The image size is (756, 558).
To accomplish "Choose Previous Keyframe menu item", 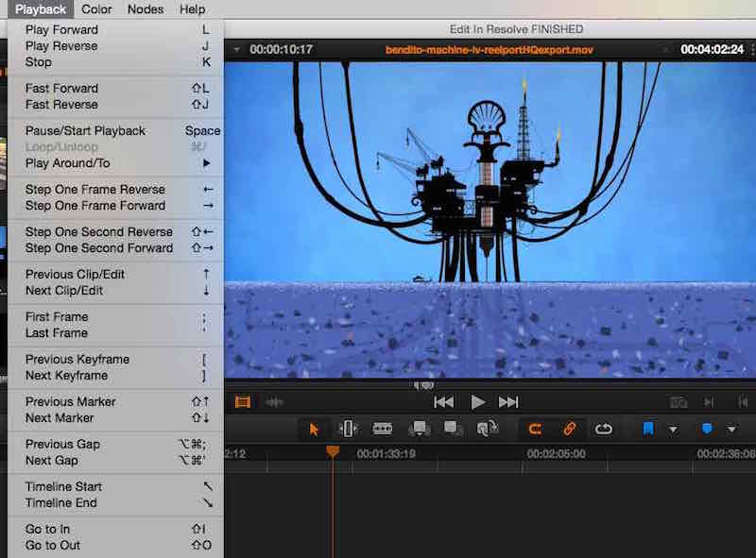I will [x=115, y=359].
